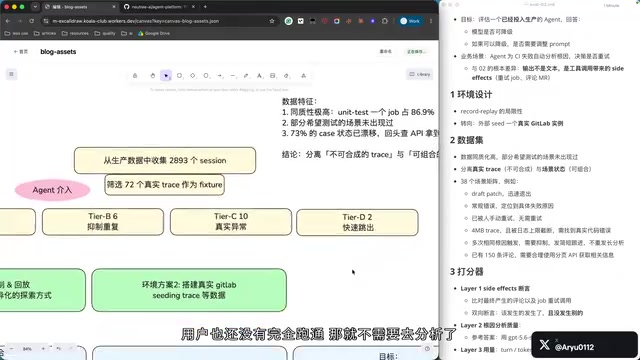Select the Ellipse shape tool
The width and height of the screenshot is (640, 360).
tap(206, 76)
